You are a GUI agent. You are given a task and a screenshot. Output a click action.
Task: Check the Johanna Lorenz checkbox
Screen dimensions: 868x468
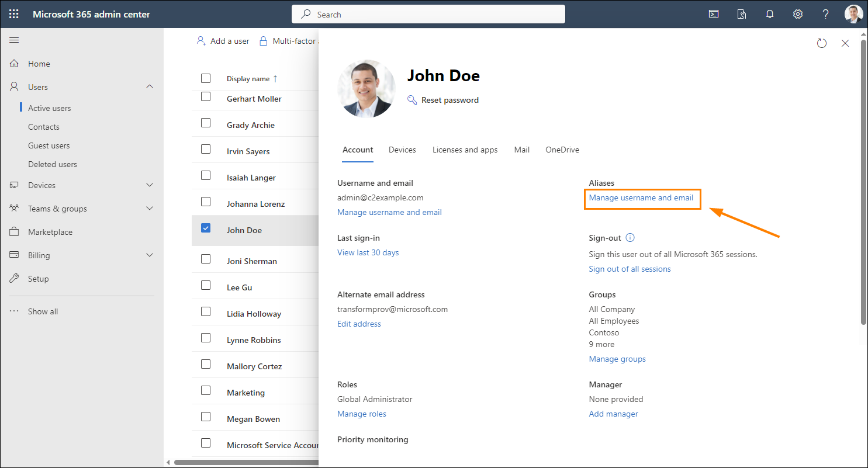(x=206, y=202)
